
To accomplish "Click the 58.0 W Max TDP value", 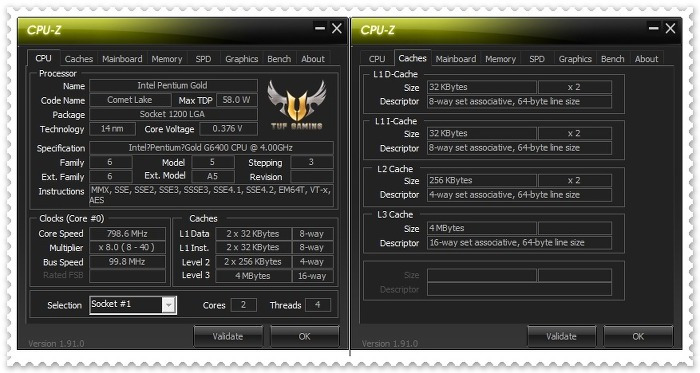I will coord(237,100).
